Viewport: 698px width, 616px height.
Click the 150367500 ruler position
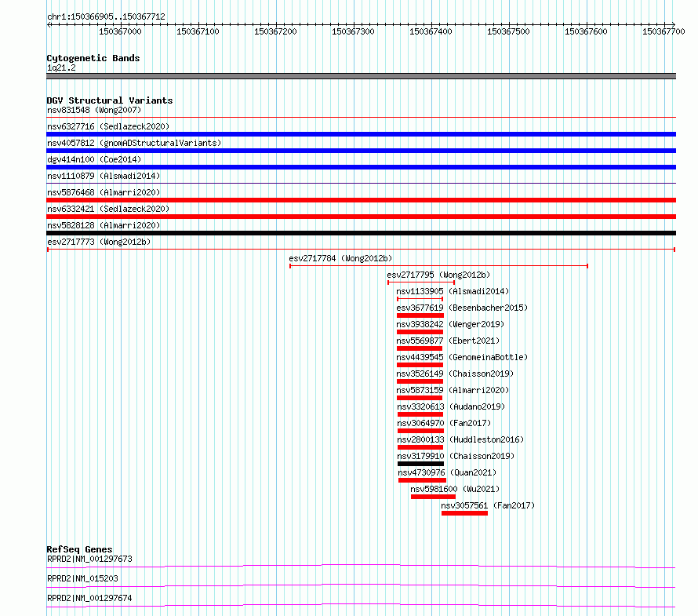point(508,31)
